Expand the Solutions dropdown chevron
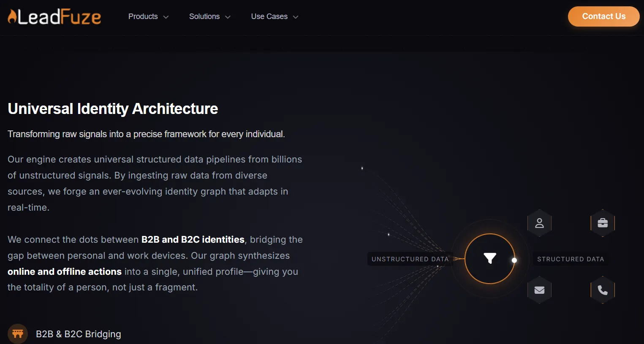 [x=227, y=17]
